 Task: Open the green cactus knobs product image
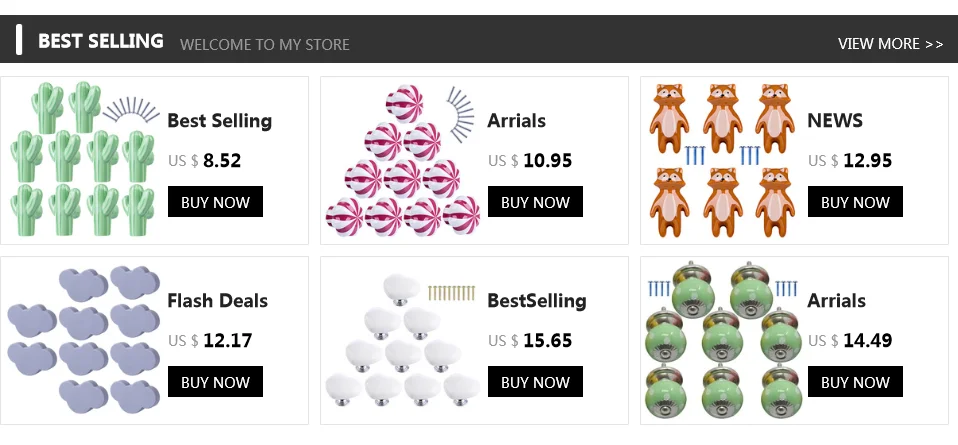pyautogui.click(x=84, y=160)
